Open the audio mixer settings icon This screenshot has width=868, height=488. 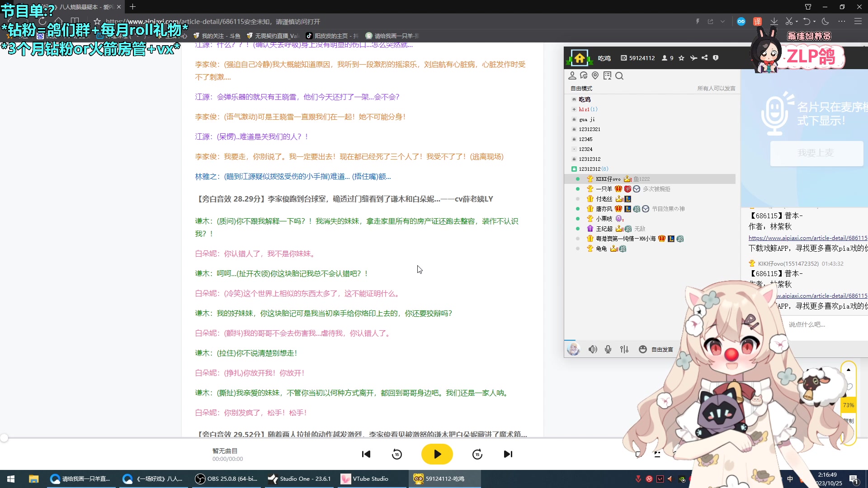pos(624,349)
